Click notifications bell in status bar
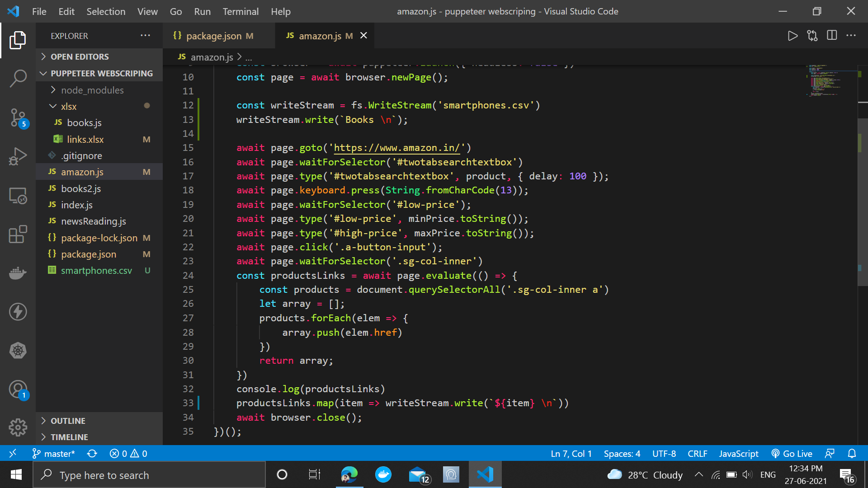This screenshot has width=868, height=488. tap(852, 454)
